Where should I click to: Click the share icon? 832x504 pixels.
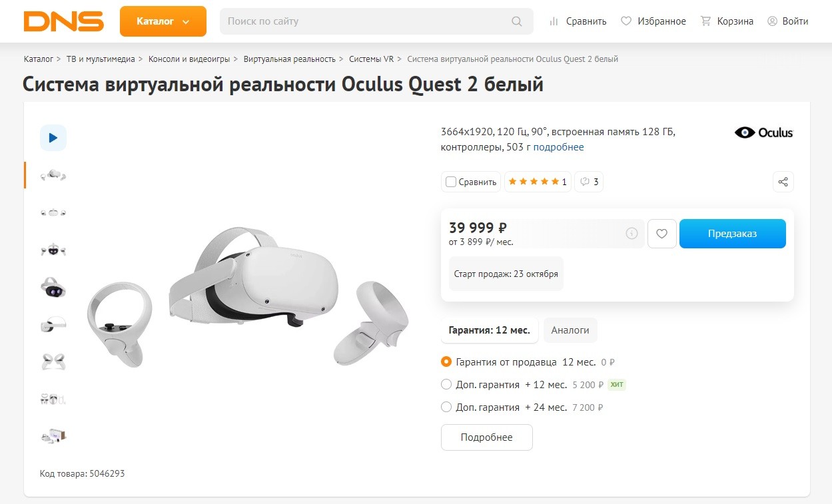783,182
